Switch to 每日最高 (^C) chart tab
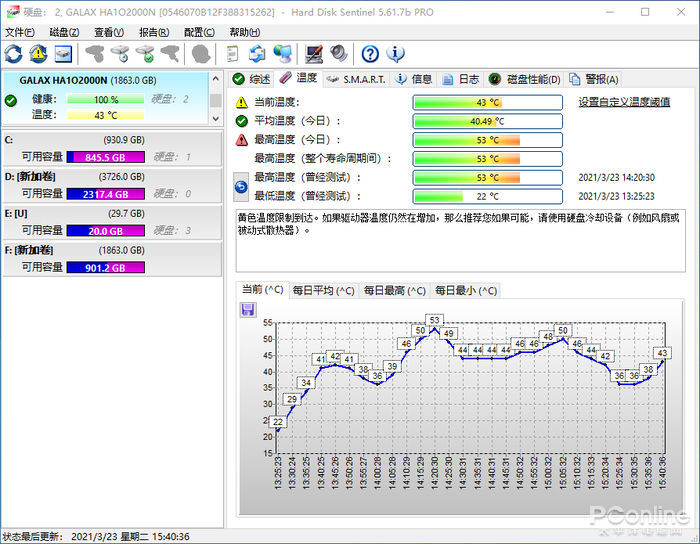This screenshot has width=700, height=544. (x=395, y=291)
